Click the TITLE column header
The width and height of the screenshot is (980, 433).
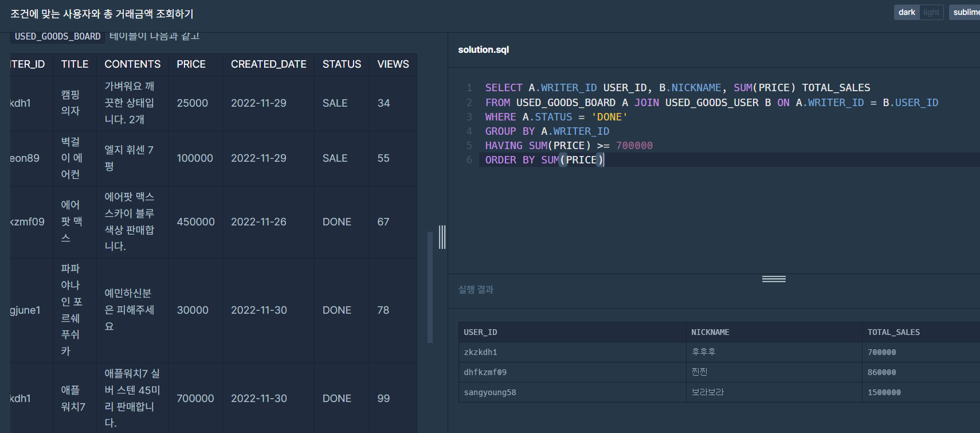75,64
